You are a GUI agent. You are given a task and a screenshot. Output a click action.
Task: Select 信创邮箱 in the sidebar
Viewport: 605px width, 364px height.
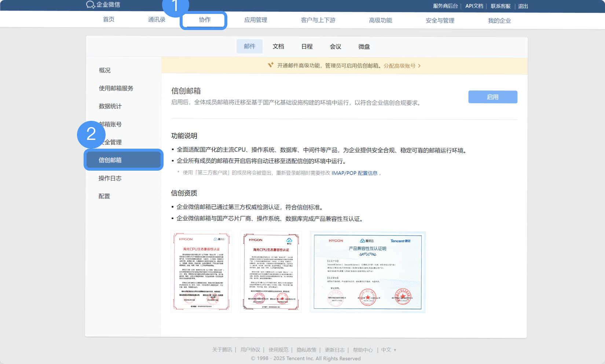[x=124, y=160]
